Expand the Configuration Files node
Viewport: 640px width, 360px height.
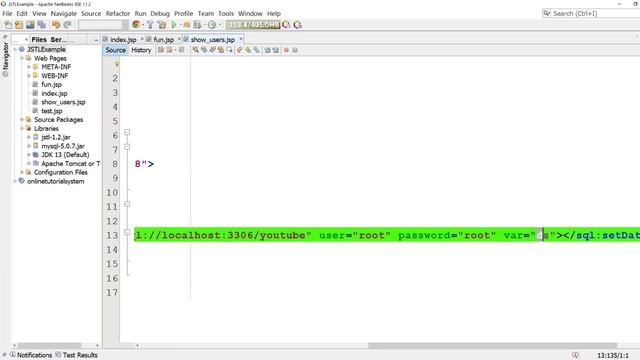(22, 172)
